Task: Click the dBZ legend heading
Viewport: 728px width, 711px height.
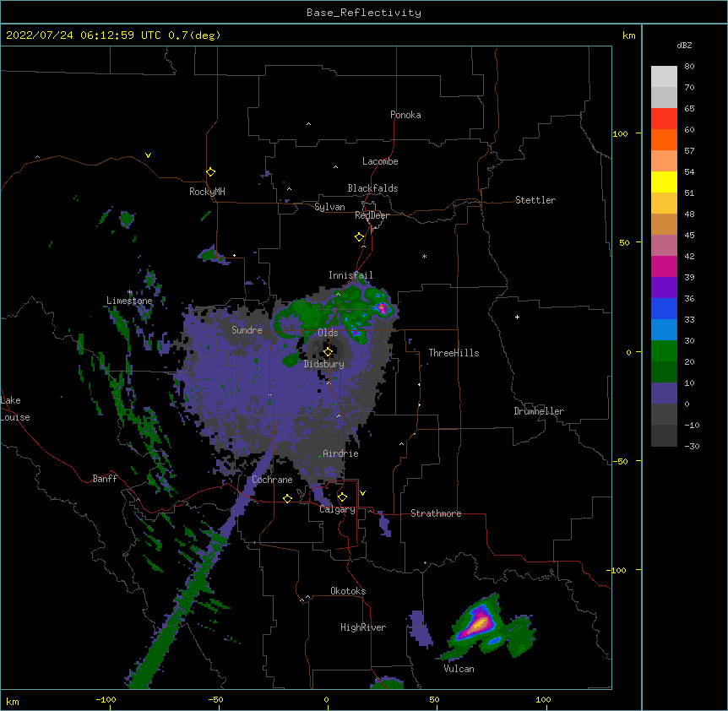Action: [x=684, y=45]
